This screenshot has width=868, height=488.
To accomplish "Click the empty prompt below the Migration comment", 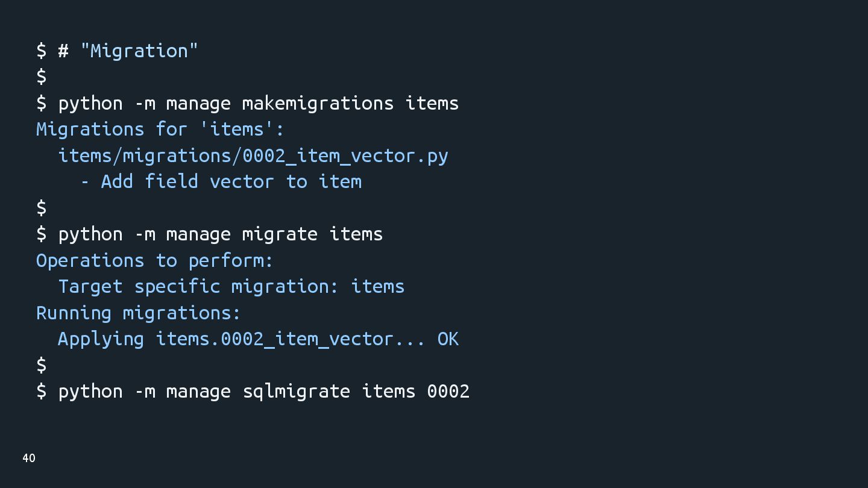I will coord(41,77).
